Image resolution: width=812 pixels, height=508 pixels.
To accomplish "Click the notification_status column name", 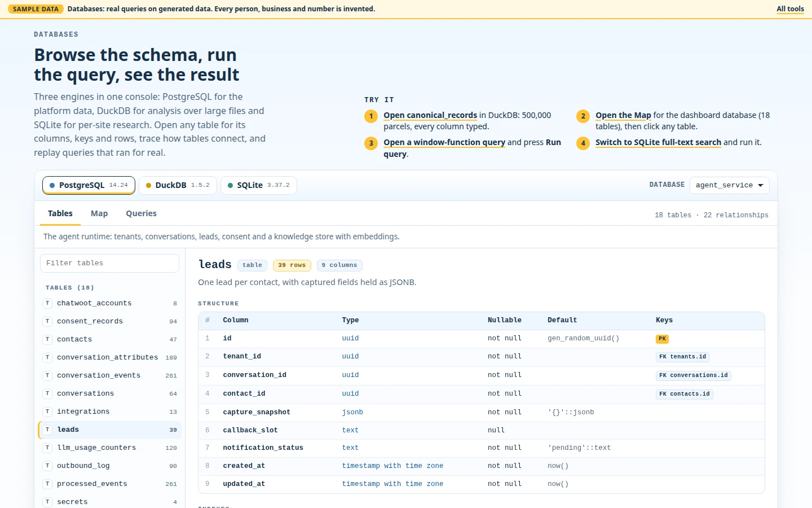I will (263, 448).
